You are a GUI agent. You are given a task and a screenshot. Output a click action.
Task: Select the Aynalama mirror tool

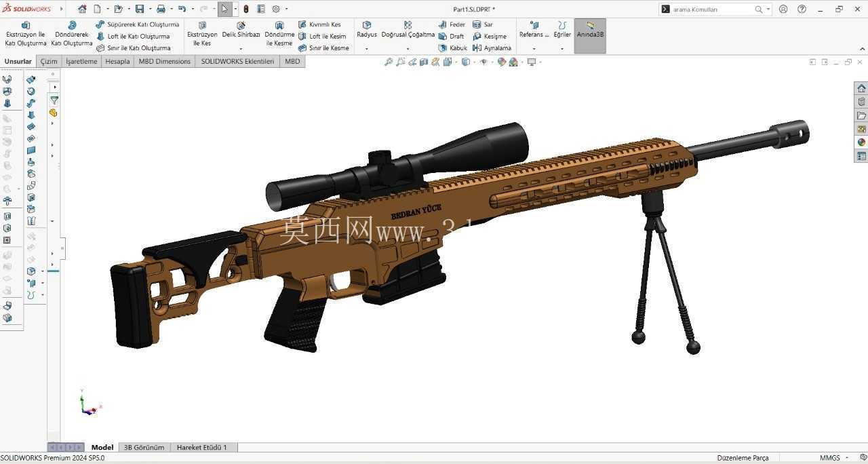pos(492,48)
